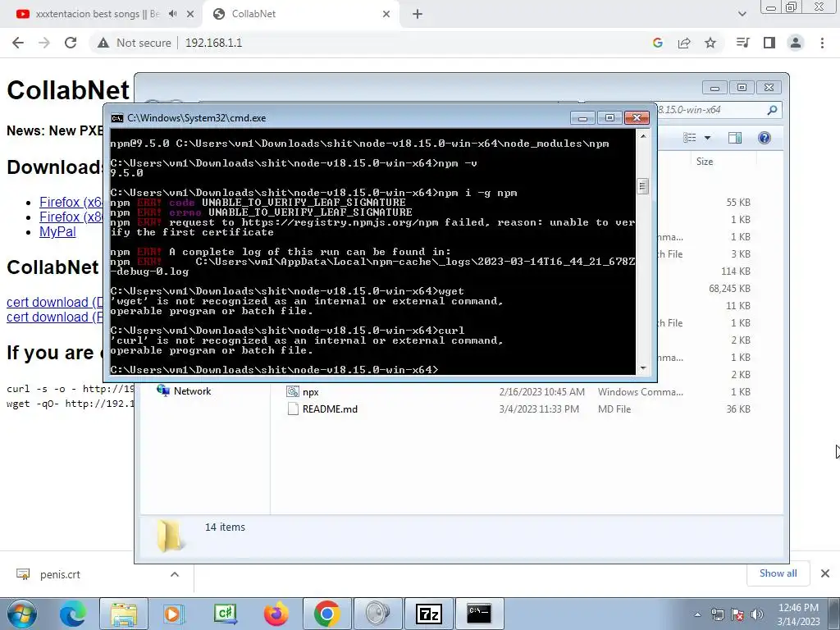This screenshot has height=630, width=840.
Task: Open the Chrome profile avatar
Action: pos(796,43)
